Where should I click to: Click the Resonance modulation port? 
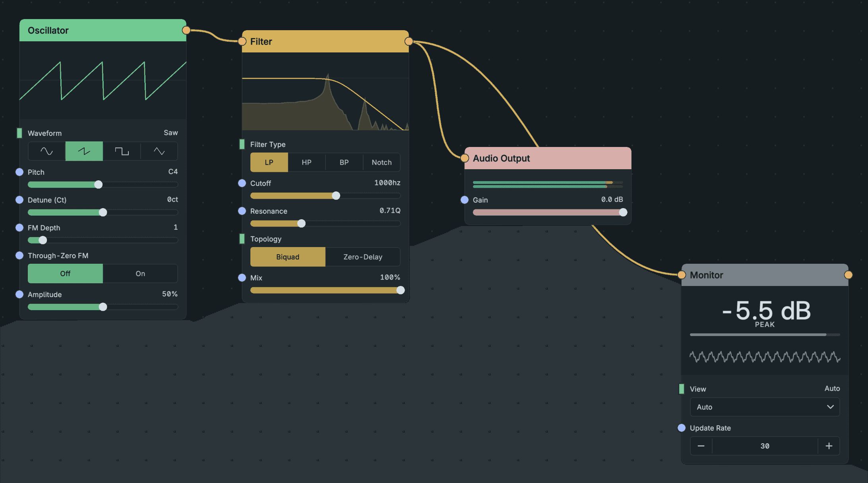242,211
